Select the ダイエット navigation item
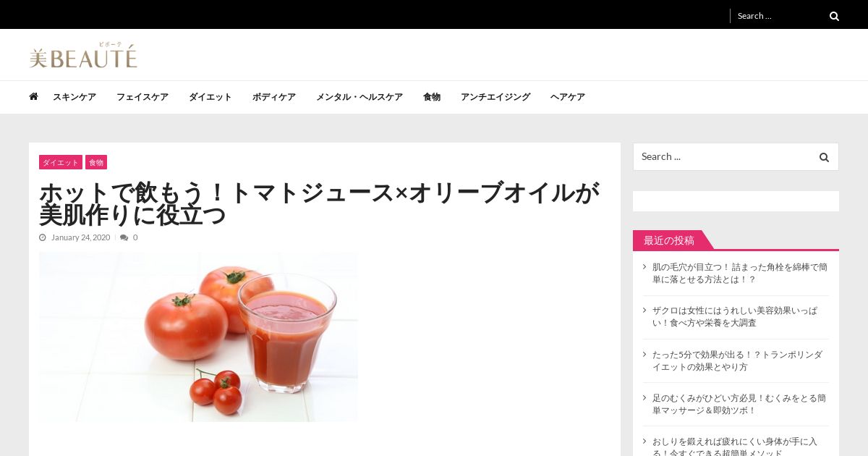This screenshot has width=868, height=456. pos(210,97)
